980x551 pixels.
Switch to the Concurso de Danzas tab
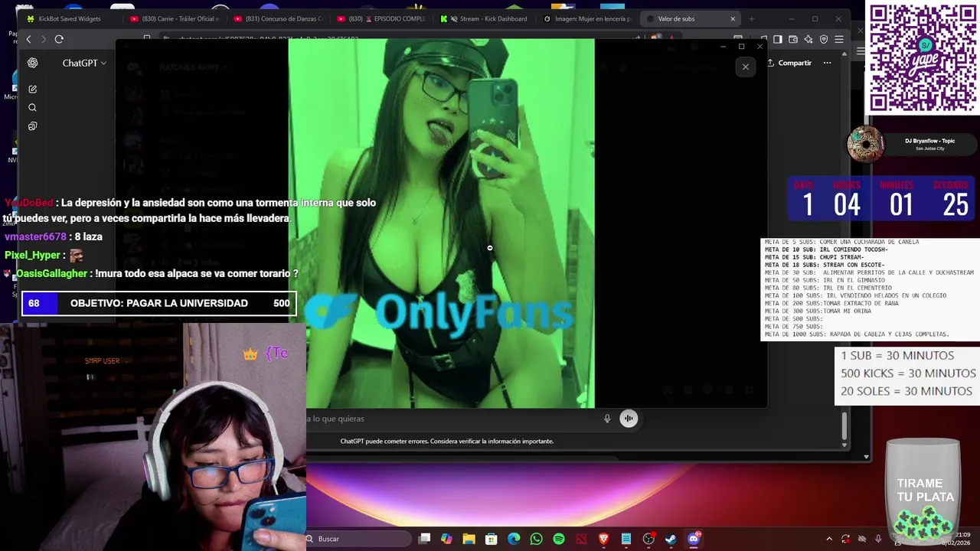point(279,18)
